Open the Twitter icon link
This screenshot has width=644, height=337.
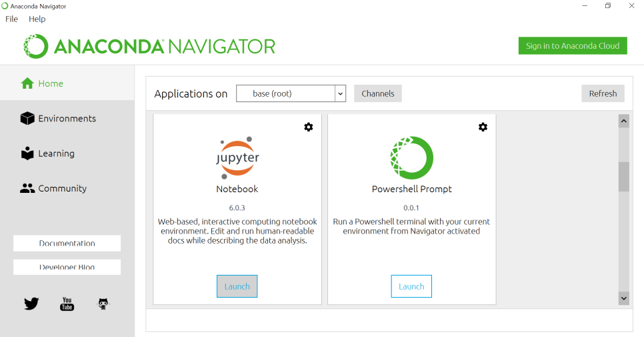pos(31,304)
